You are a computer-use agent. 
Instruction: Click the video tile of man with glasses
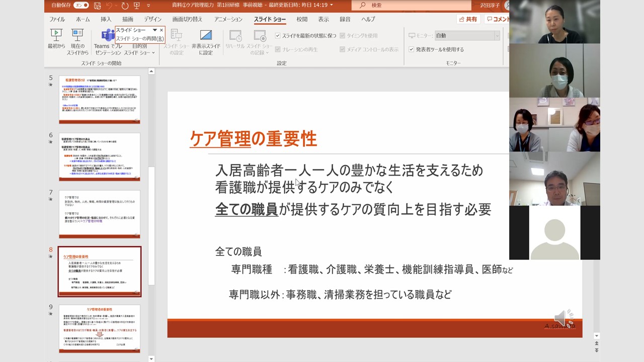pos(554,179)
